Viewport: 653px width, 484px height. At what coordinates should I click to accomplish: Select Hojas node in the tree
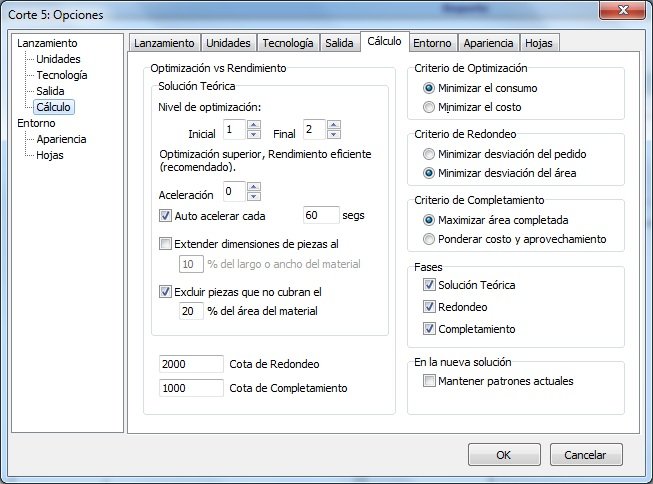coord(50,155)
